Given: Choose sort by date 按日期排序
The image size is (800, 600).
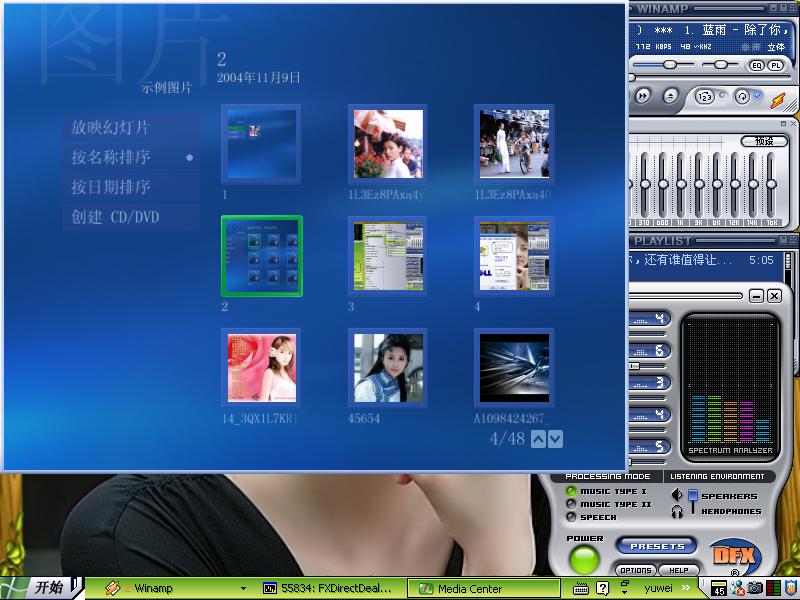Looking at the screenshot, I should [110, 187].
